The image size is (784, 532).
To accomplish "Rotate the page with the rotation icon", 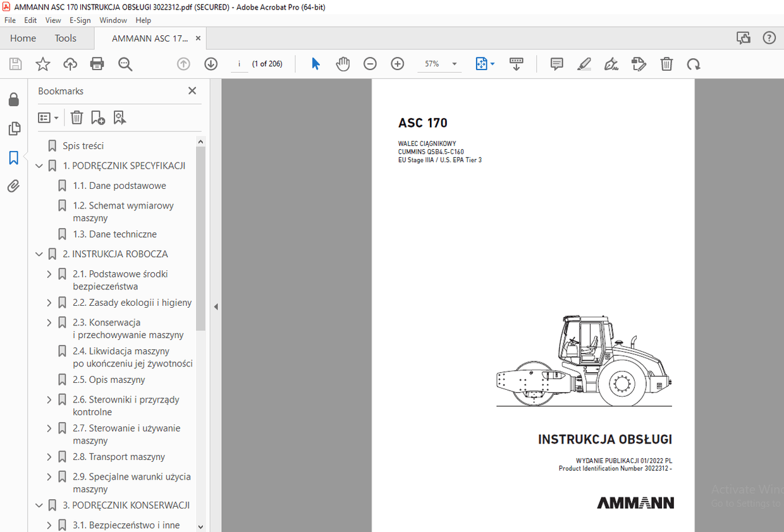I will 694,64.
